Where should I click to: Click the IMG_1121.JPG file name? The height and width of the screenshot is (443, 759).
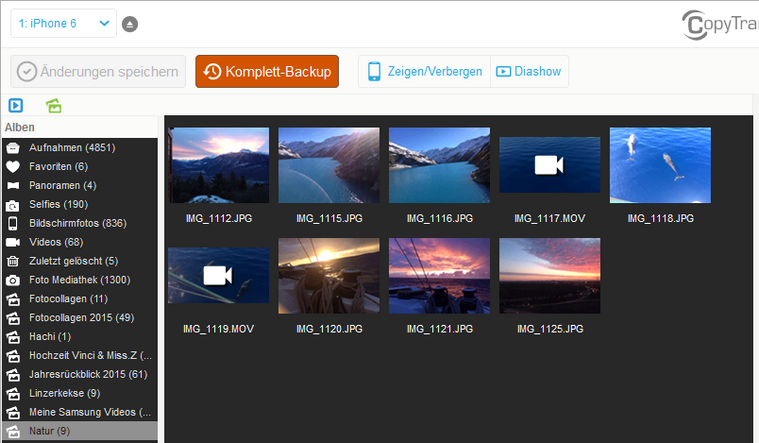440,329
